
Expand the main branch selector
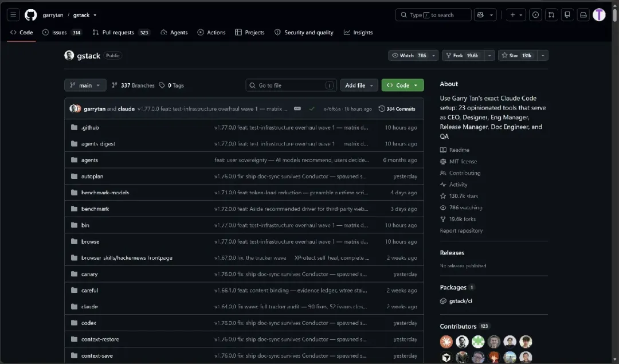pos(85,85)
